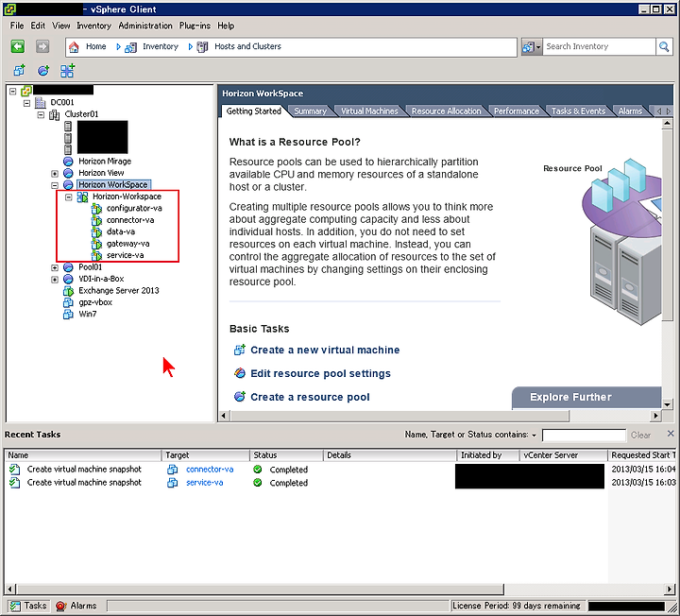This screenshot has height=616, width=680.
Task: Click the gpz-vbox VM icon
Action: (x=68, y=302)
